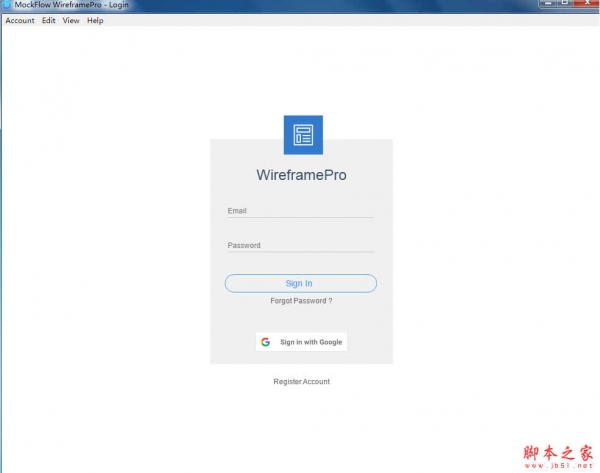The image size is (600, 473).
Task: Follow the Forgot Password link
Action: point(301,301)
